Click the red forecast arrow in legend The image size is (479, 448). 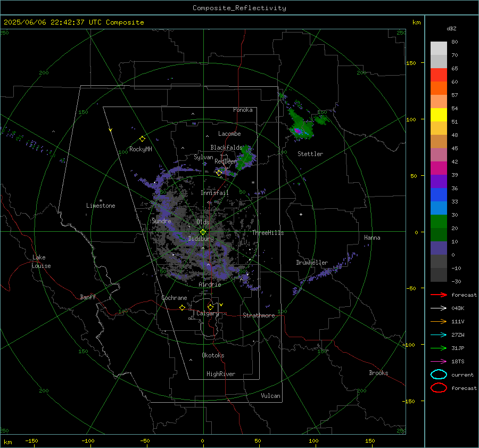pyautogui.click(x=439, y=295)
